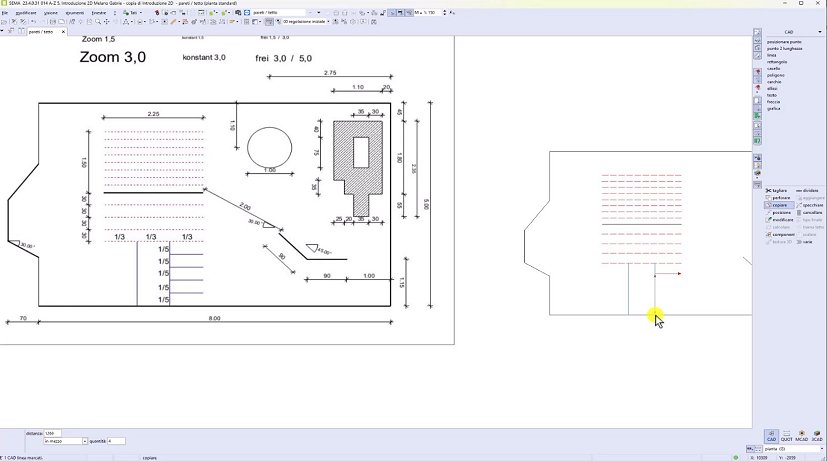Enable MCAD mode at bottom right
827x461 pixels.
coord(802,438)
